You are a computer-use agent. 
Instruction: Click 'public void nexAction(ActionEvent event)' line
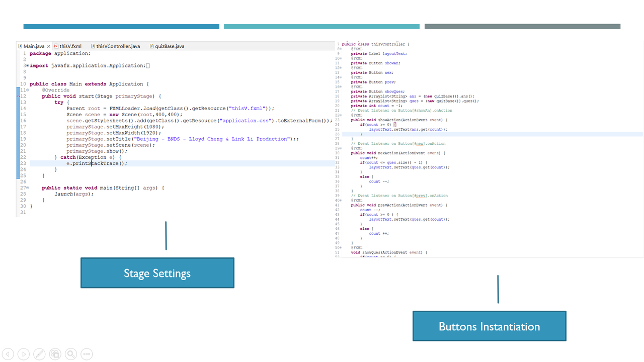pos(398,153)
